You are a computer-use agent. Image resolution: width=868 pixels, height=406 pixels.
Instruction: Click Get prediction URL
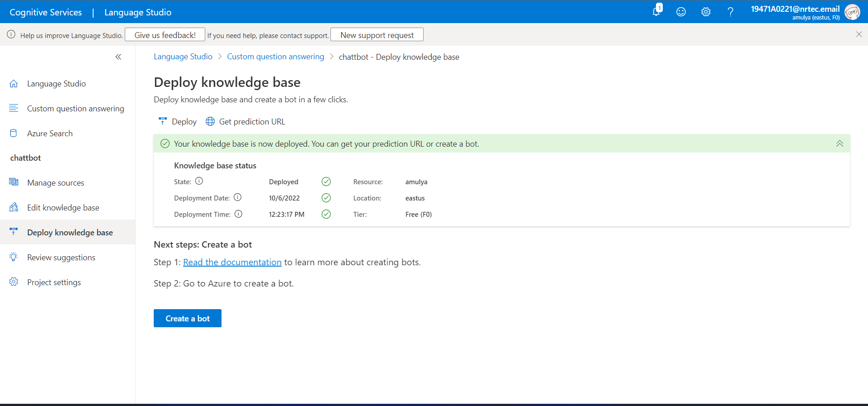click(x=245, y=121)
